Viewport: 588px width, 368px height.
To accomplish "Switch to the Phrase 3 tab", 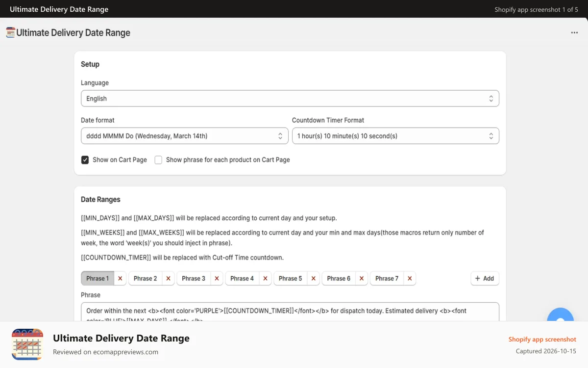I will pos(194,278).
